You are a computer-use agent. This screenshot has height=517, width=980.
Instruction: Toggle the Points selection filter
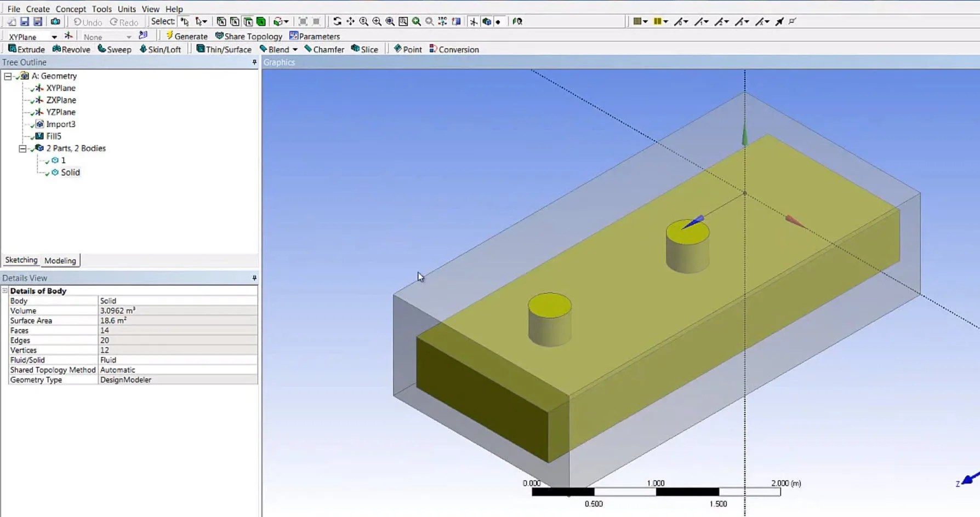[221, 22]
